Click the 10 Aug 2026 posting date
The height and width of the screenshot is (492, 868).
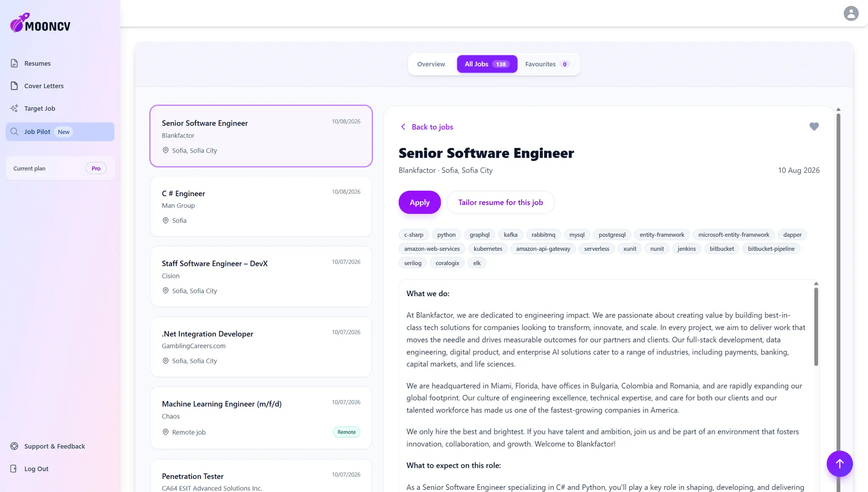tap(798, 170)
